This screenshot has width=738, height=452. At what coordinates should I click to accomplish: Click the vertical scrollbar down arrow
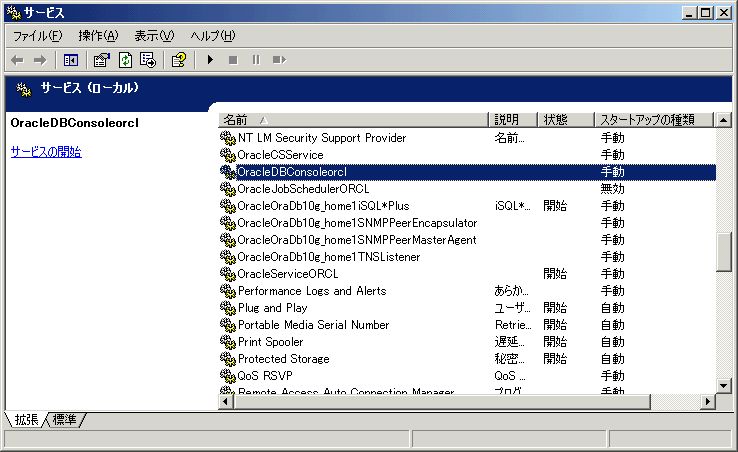(723, 386)
